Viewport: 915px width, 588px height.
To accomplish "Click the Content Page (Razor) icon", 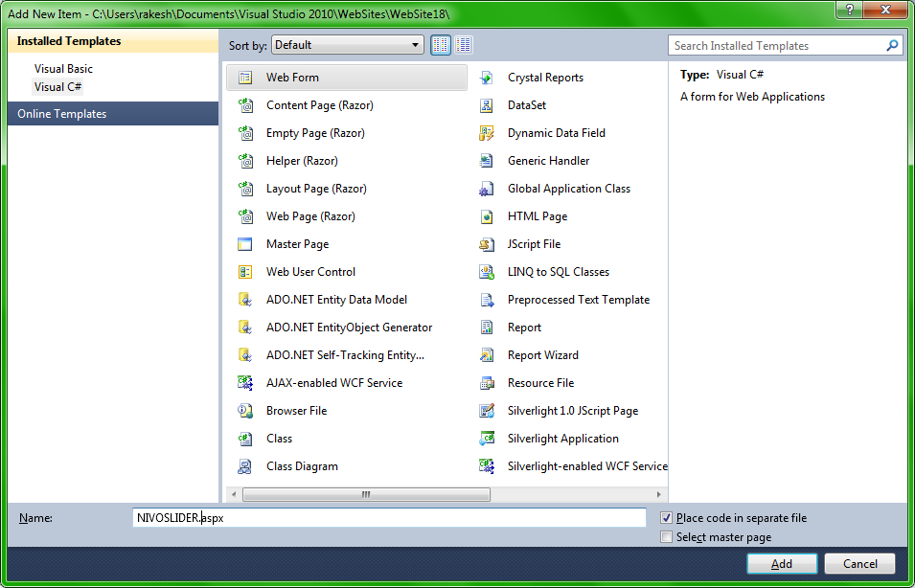I will [x=245, y=105].
